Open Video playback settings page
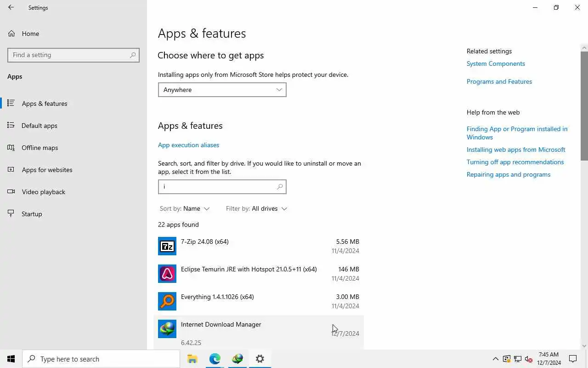Screen dimensions: 588x368 click(73, 192)
